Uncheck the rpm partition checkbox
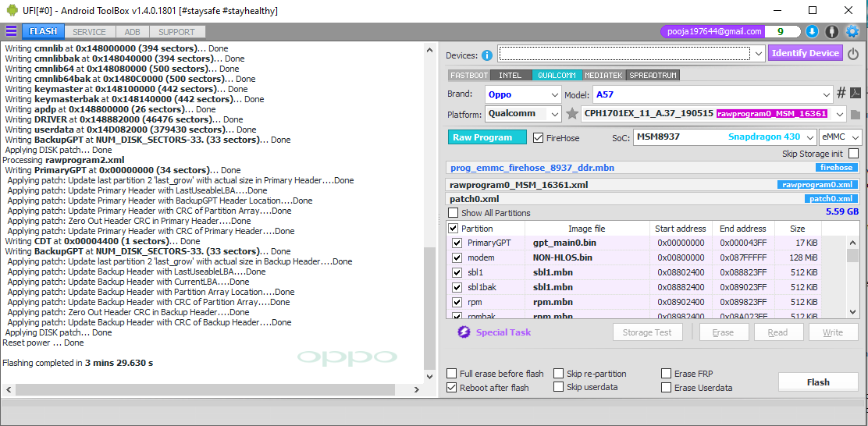This screenshot has height=426, width=868. 457,302
